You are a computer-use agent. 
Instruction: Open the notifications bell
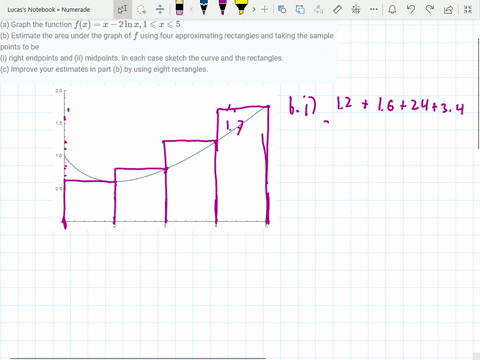coord(392,9)
